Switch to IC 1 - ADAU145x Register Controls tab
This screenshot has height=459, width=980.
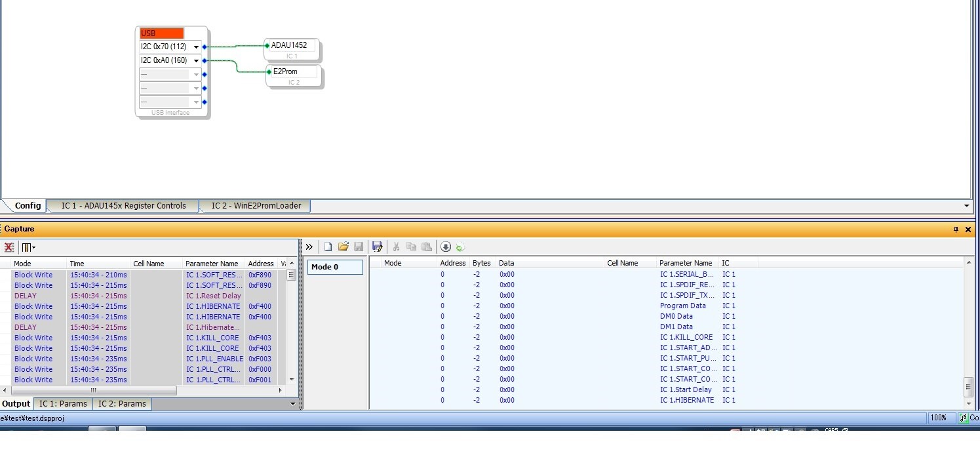pyautogui.click(x=124, y=206)
